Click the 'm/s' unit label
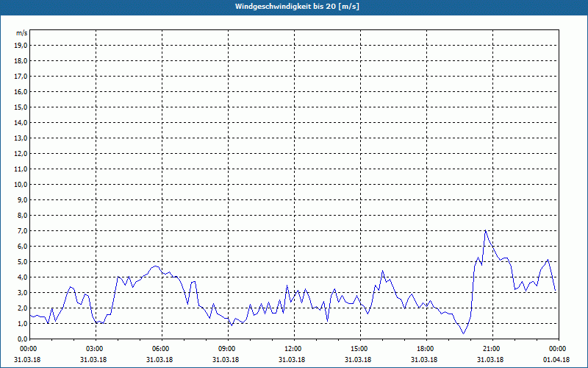588x368 pixels. tap(22, 33)
